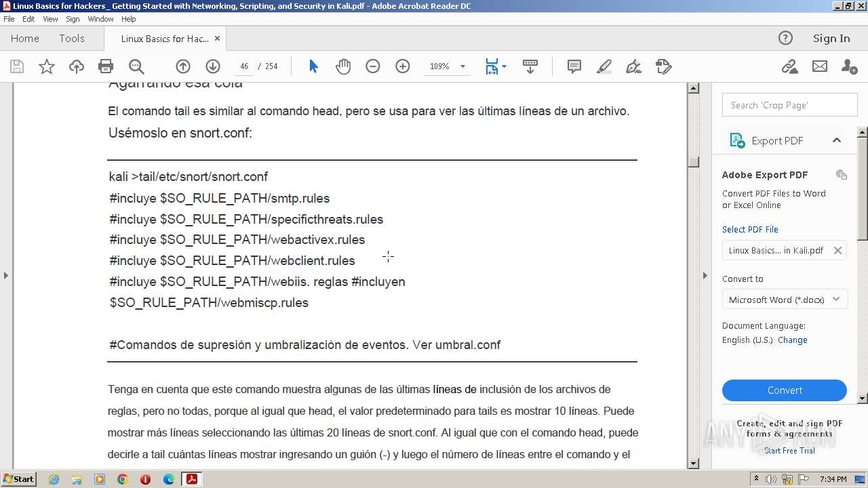Click the blue Convert button
Viewport: 868px width, 488px height.
coord(785,390)
